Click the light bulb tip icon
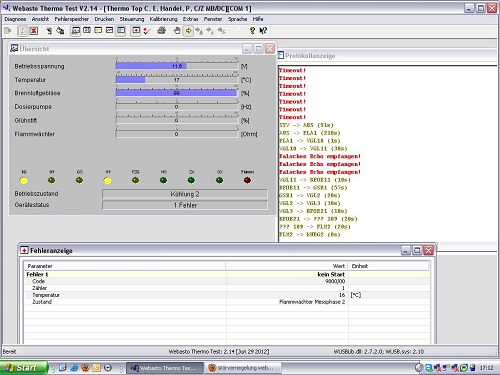Screen dimensions: 500x375 [x=252, y=31]
